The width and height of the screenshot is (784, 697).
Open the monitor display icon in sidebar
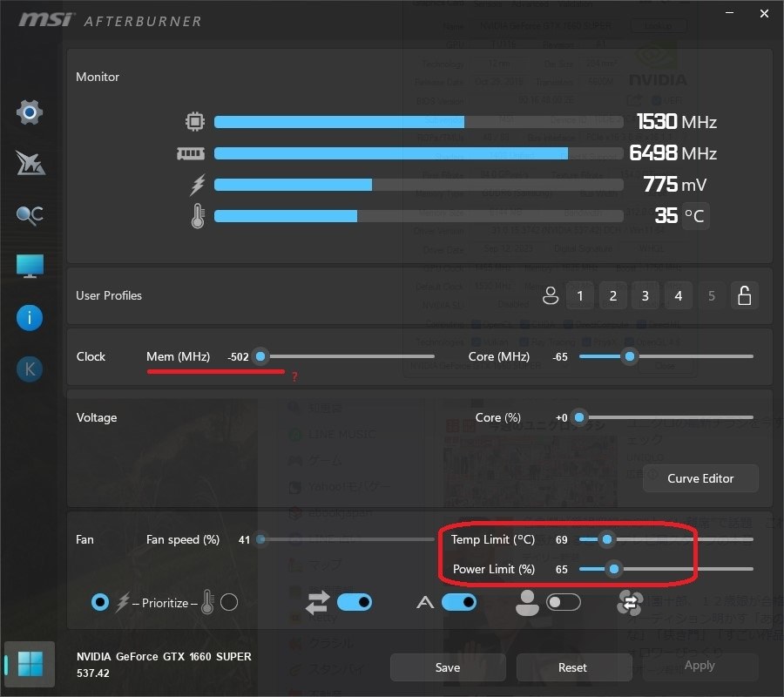point(30,266)
